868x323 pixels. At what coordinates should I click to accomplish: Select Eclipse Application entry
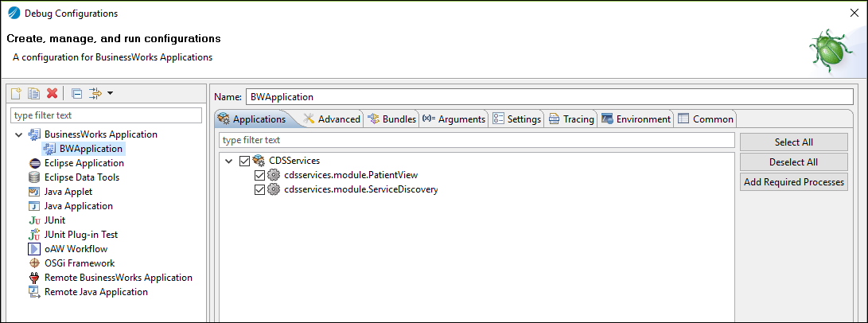(x=84, y=163)
